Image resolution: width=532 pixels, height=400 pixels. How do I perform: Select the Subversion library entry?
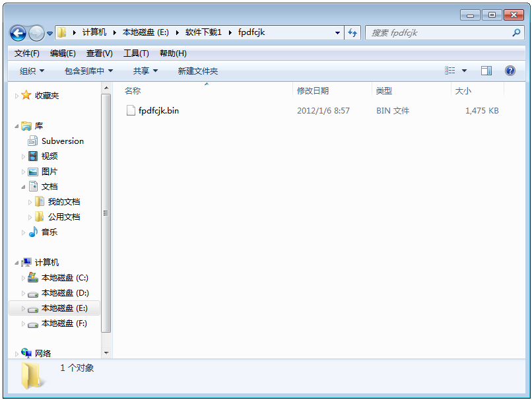point(63,141)
